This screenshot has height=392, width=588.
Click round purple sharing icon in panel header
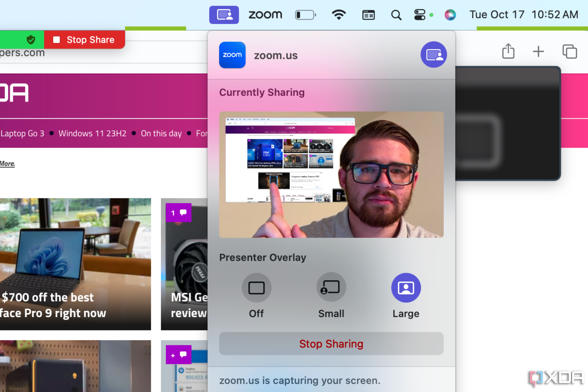(434, 55)
